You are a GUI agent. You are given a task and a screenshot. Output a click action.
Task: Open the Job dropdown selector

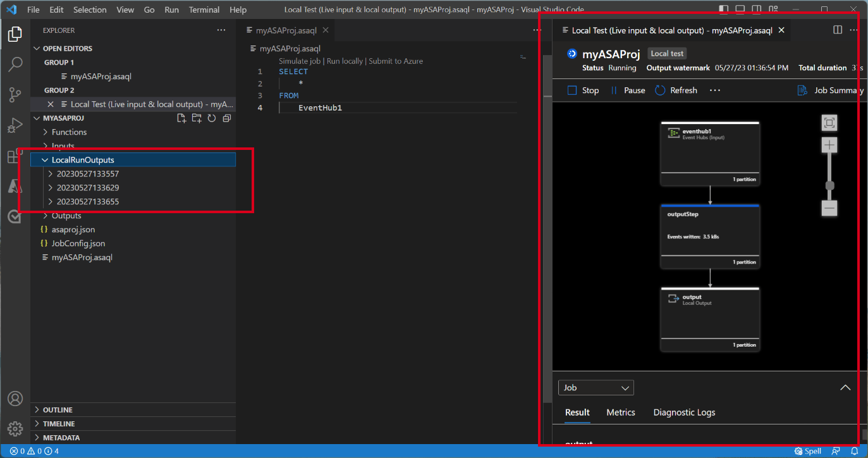(x=595, y=387)
